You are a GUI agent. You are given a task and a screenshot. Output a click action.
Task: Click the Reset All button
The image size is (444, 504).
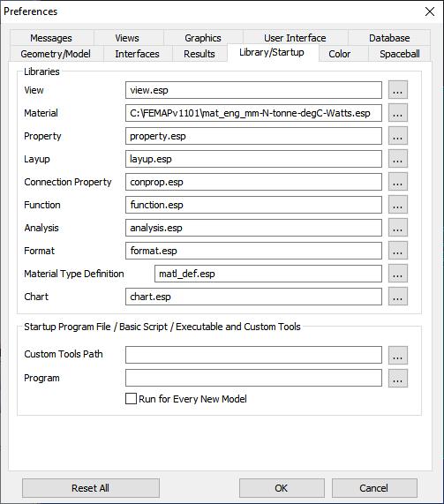[x=91, y=488]
